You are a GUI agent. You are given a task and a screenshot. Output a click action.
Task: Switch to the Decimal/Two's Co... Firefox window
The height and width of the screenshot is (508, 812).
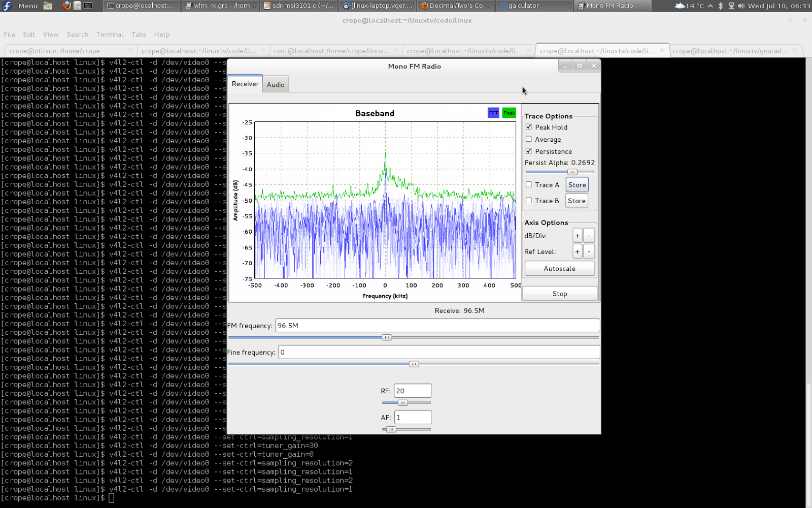click(x=456, y=6)
